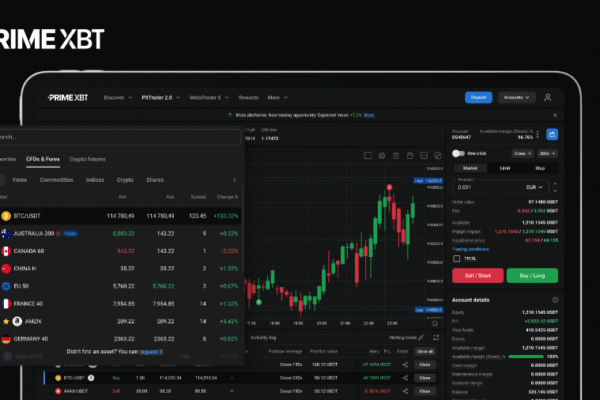The image size is (600, 400).
Task: Expand the More menu
Action: [277, 98]
